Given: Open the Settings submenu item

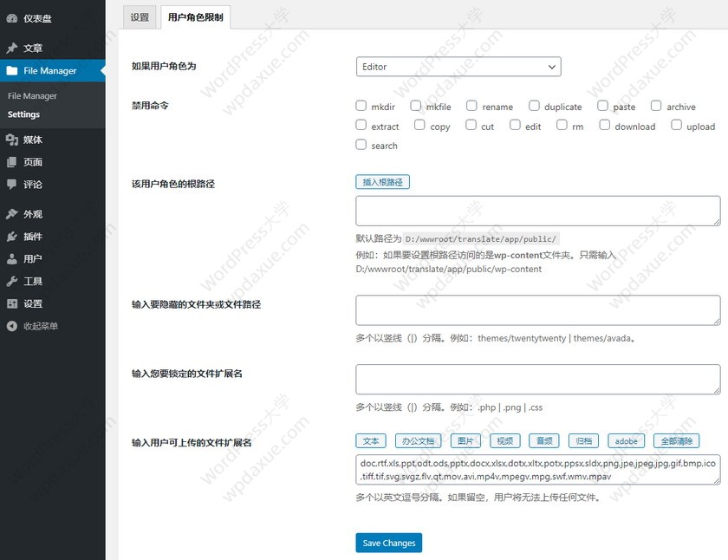Looking at the screenshot, I should 23,114.
